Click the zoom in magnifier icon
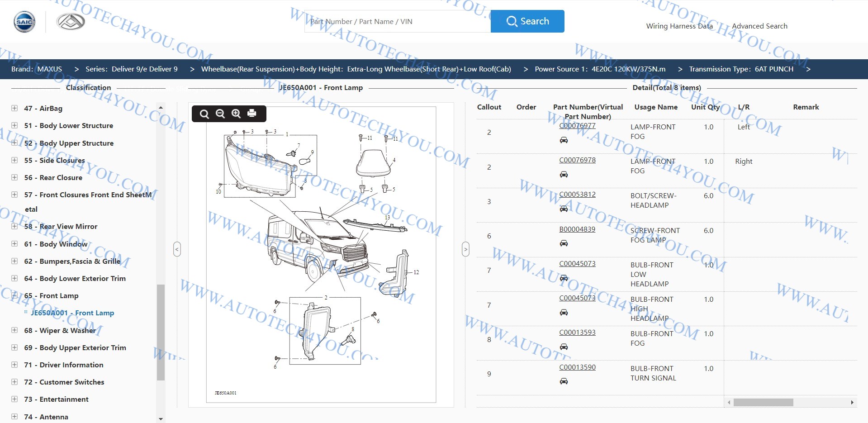Image resolution: width=868 pixels, height=423 pixels. (236, 114)
